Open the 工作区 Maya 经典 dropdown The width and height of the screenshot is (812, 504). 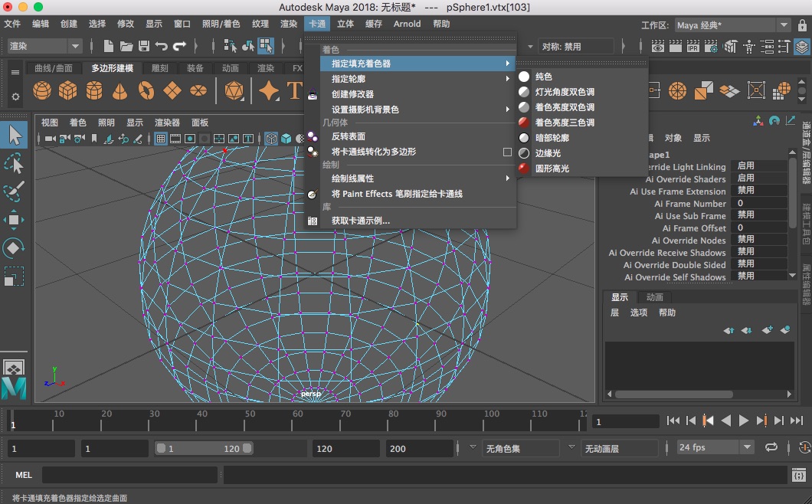coord(784,24)
